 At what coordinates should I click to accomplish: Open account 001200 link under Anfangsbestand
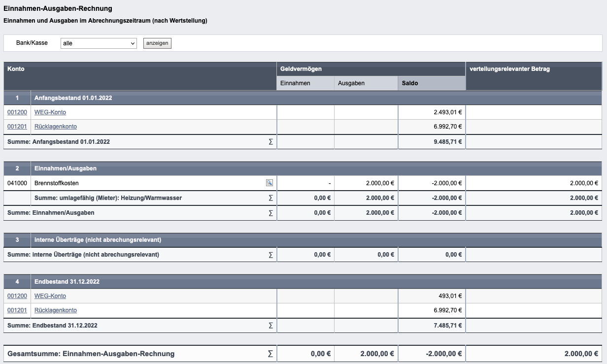coord(17,112)
